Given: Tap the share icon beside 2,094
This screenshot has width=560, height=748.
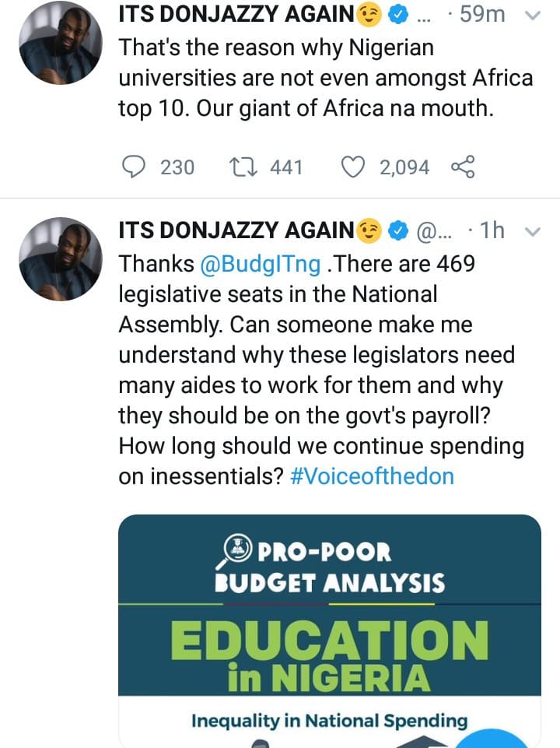Looking at the screenshot, I should (x=462, y=167).
